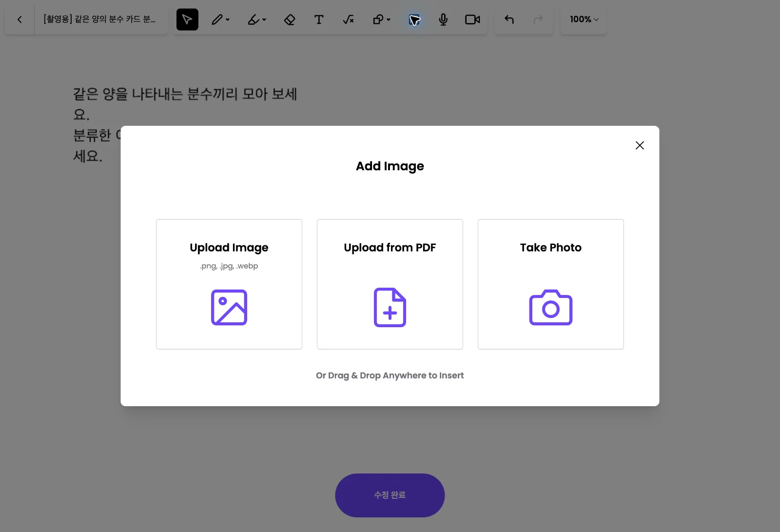Click the highlighted laser pointer tool
The image size is (780, 532).
tap(414, 20)
